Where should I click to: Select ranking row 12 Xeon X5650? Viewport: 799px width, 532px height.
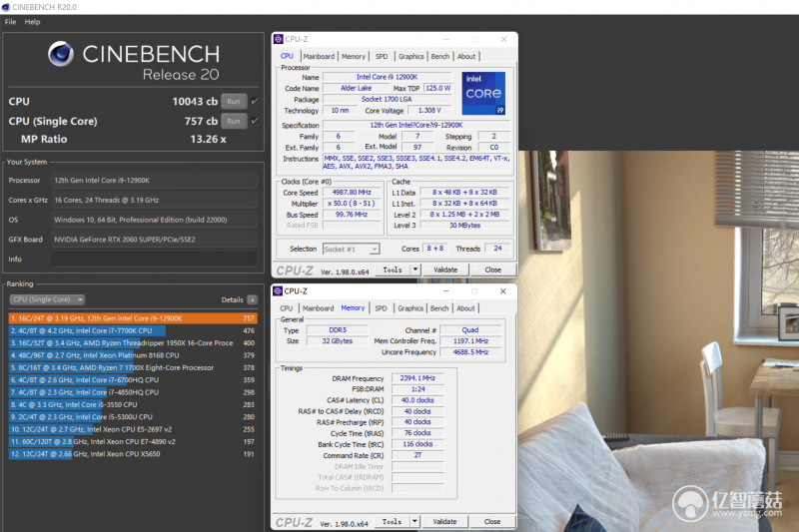[x=133, y=454]
